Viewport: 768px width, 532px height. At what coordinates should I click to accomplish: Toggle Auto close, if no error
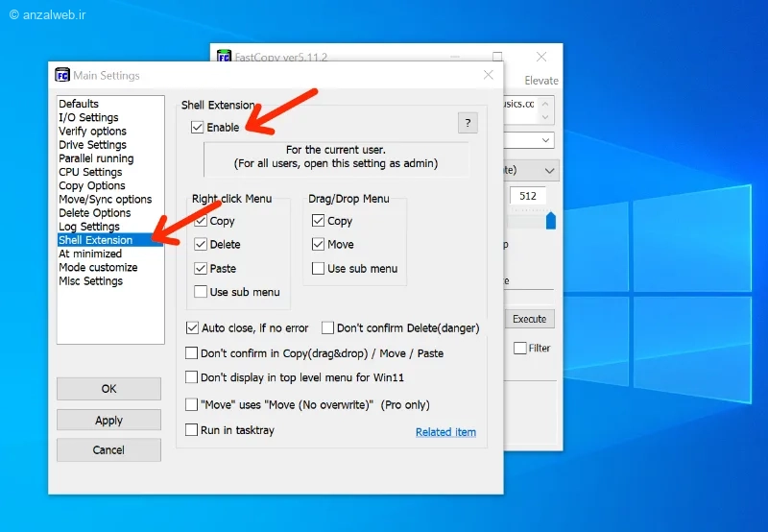(x=192, y=327)
